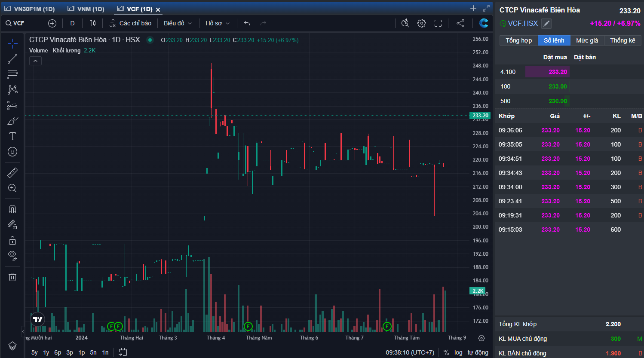Toggle log scale on price axis
This screenshot has width=644, height=358.
[458, 352]
